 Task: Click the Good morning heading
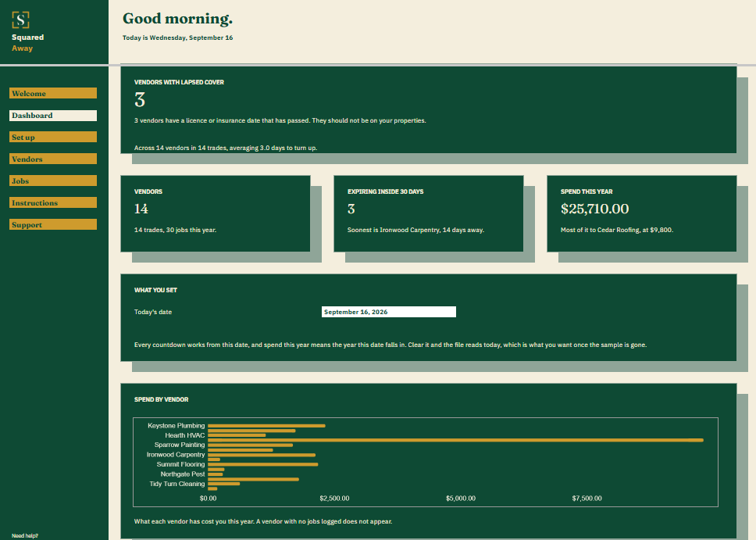[x=177, y=18]
